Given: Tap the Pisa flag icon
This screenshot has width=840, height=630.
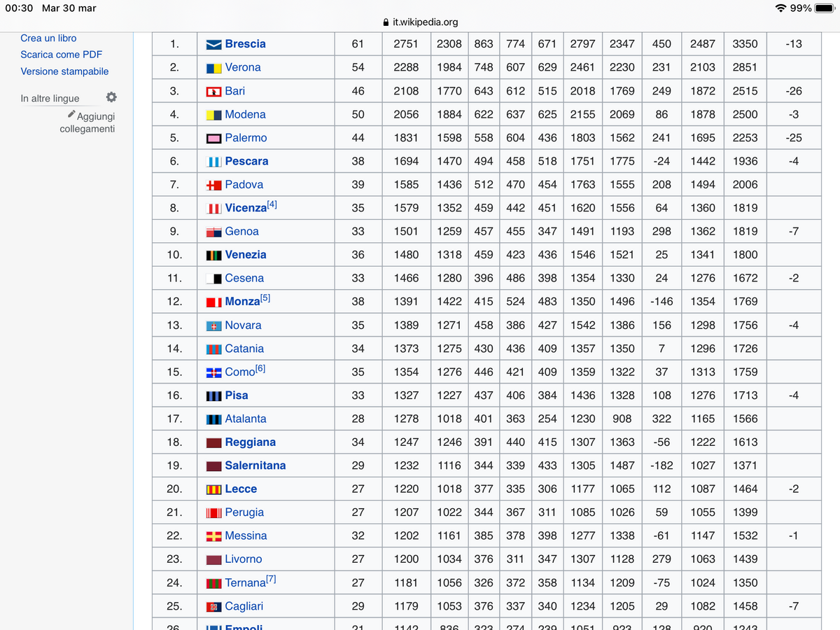Looking at the screenshot, I should point(213,395).
